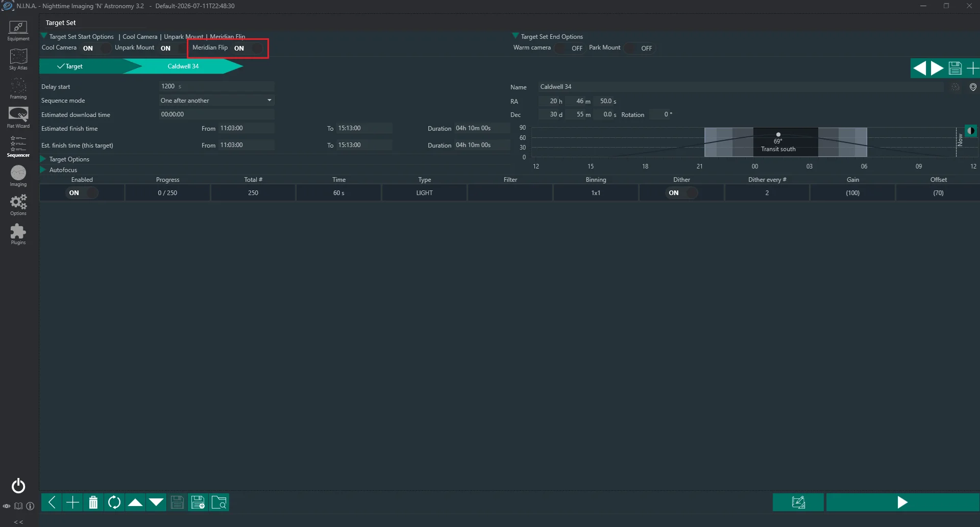Open the Framing assistant
The height and width of the screenshot is (527, 980).
click(x=18, y=89)
